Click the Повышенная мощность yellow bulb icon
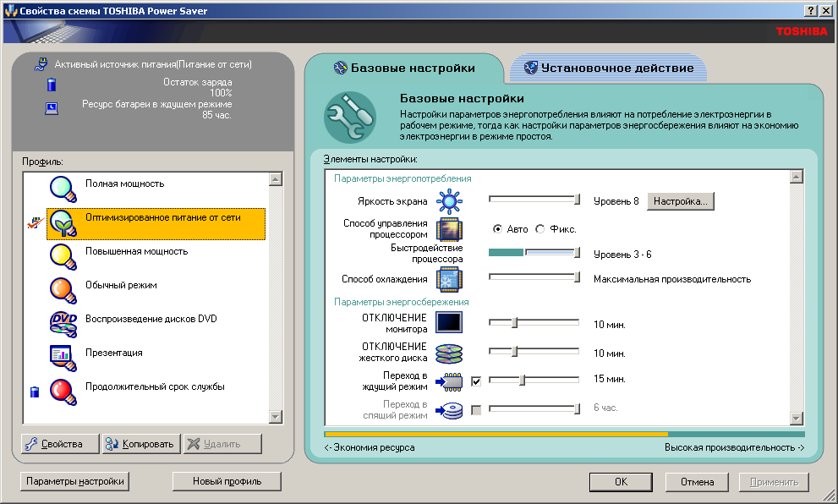 (x=63, y=257)
